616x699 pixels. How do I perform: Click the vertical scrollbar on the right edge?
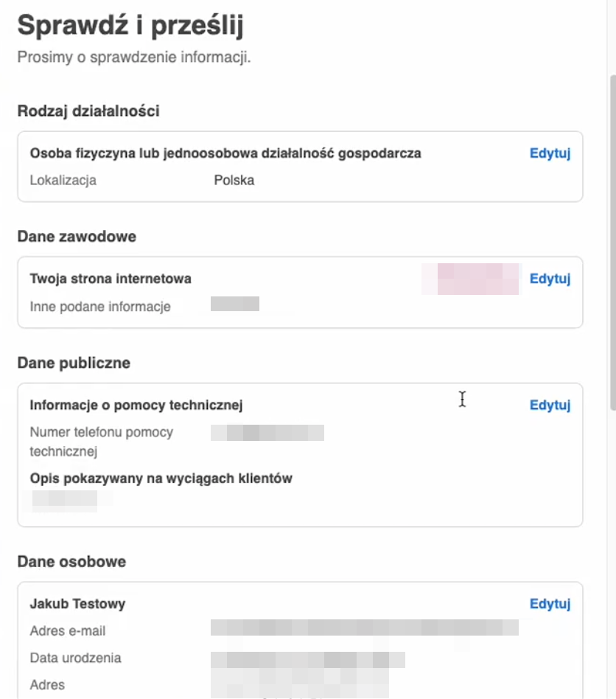[613, 243]
